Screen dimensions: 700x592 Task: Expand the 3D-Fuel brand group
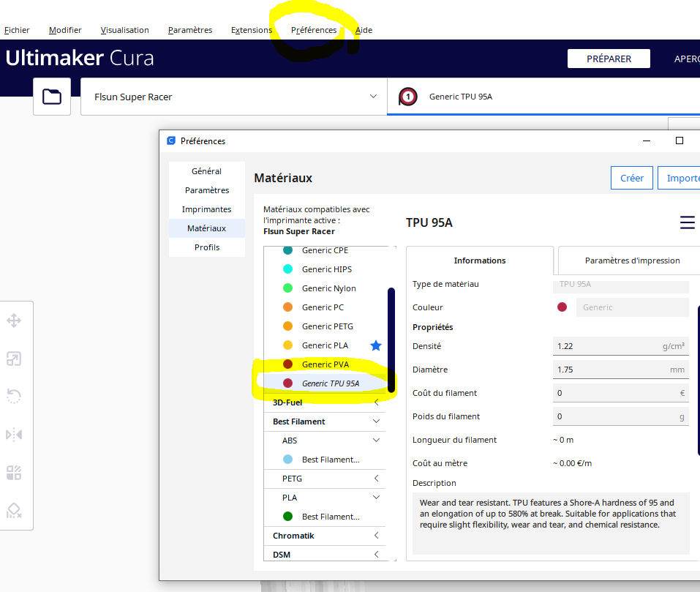pyautogui.click(x=325, y=402)
